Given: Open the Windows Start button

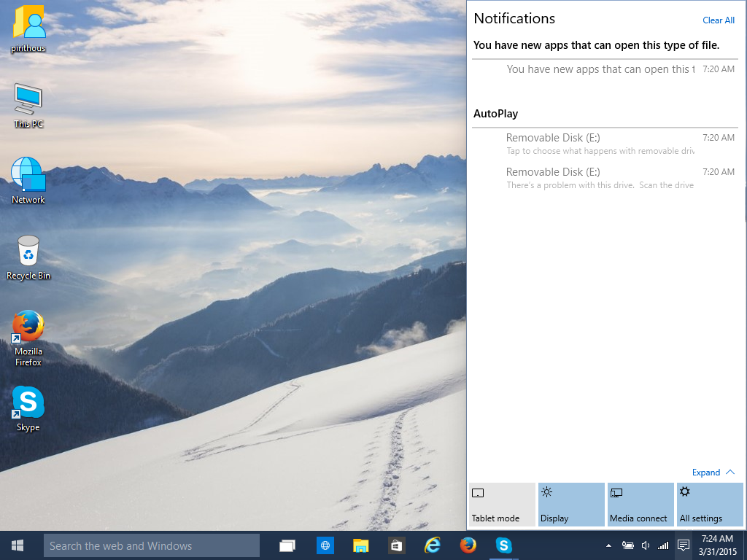Looking at the screenshot, I should click(x=18, y=545).
